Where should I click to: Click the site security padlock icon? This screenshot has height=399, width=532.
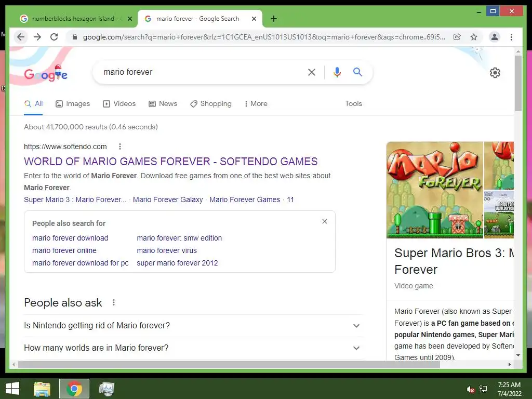coord(75,37)
